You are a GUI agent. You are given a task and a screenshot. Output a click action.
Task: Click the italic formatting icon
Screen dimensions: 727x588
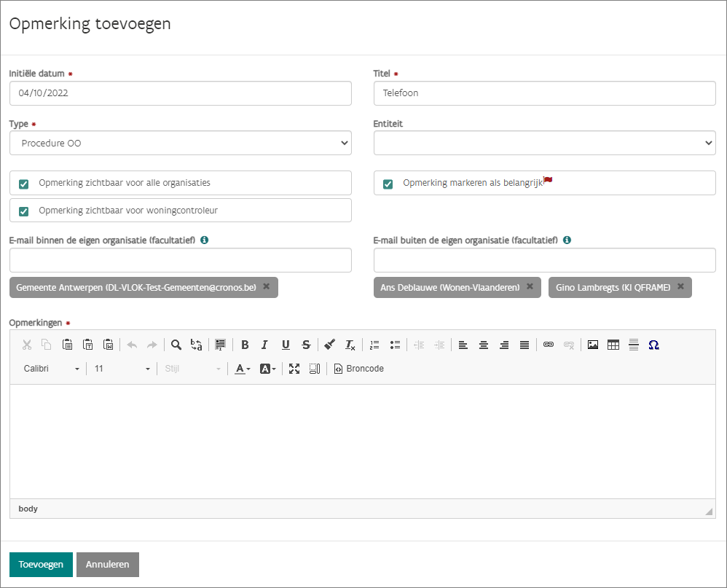[x=265, y=345]
